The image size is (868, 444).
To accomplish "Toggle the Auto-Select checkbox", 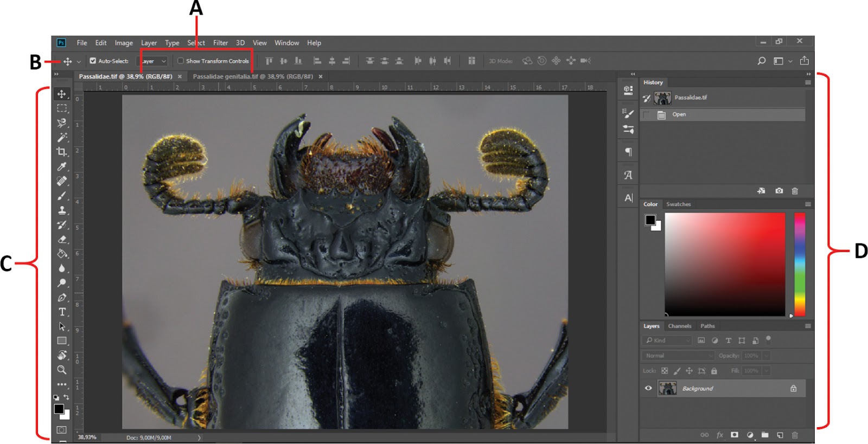I will [93, 61].
